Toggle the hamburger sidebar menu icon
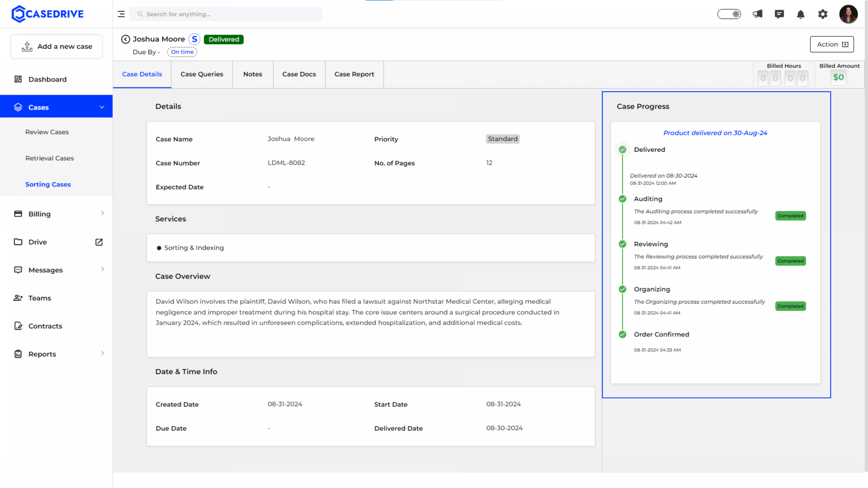Viewport: 868px width, 488px height. click(121, 14)
